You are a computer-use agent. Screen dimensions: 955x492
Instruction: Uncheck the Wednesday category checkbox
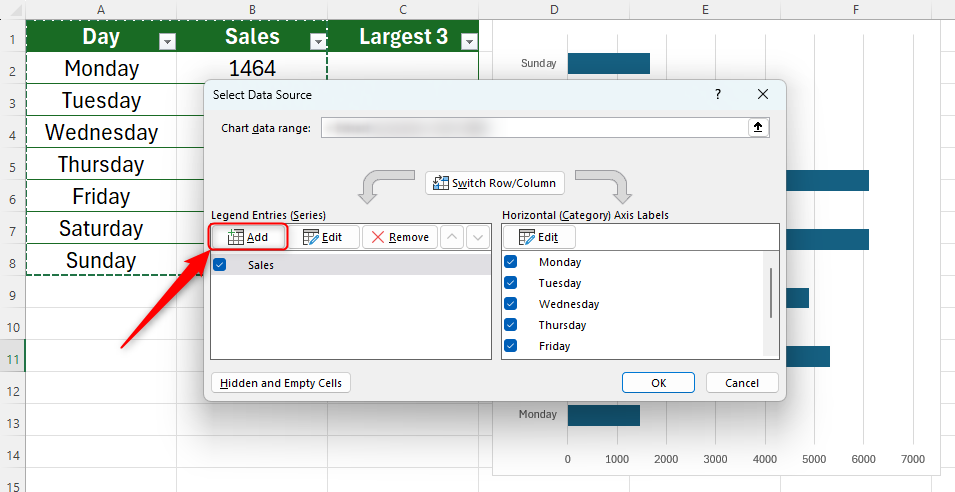click(510, 304)
